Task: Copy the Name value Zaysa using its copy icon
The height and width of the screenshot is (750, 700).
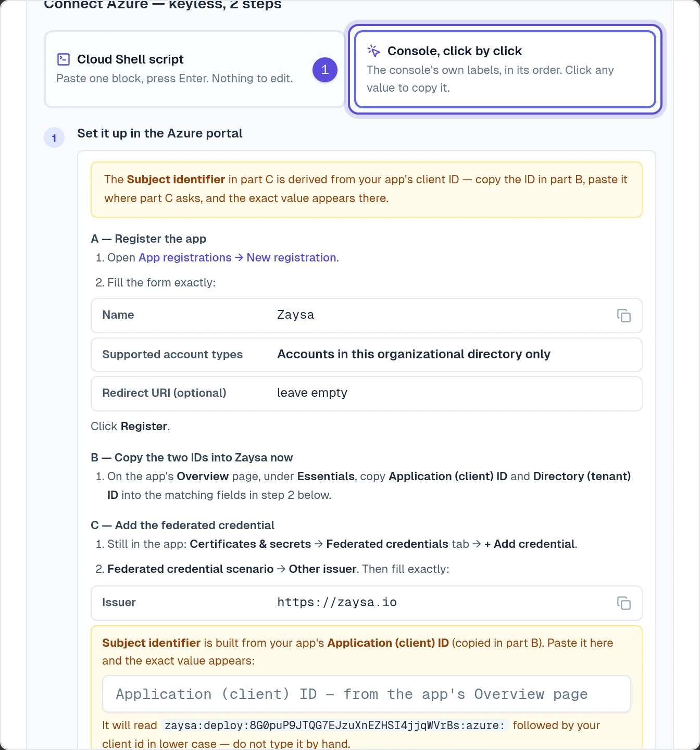Action: coord(623,316)
